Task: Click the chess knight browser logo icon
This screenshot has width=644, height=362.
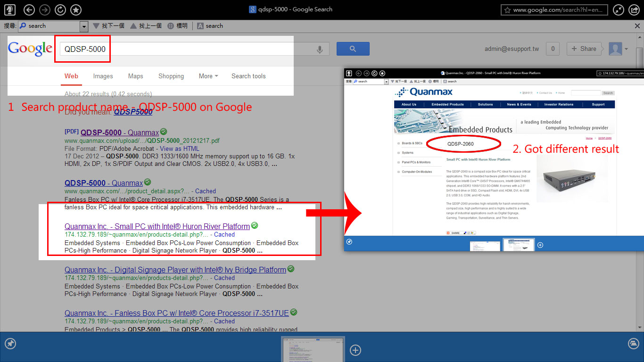Action: (9, 9)
